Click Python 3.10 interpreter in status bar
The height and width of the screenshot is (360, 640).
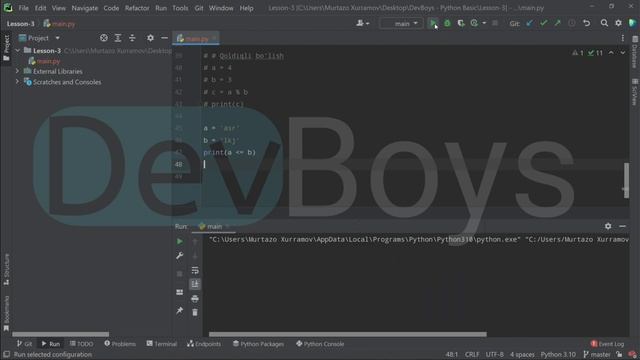click(558, 355)
